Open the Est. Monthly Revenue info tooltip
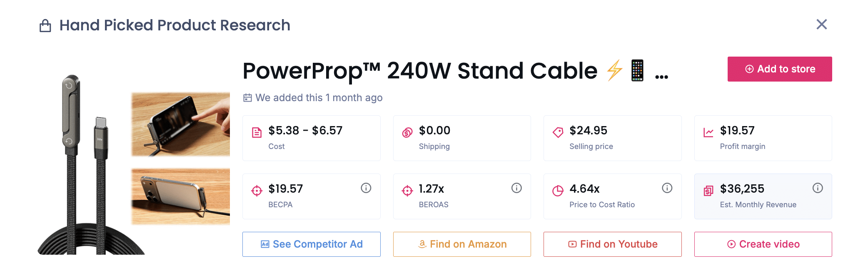The height and width of the screenshot is (268, 868). 817,188
